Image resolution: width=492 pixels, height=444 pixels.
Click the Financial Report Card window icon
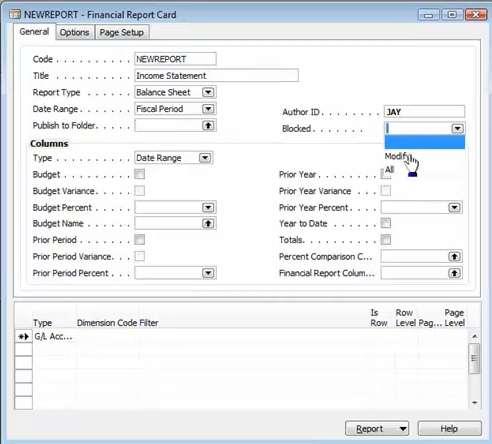coord(15,14)
